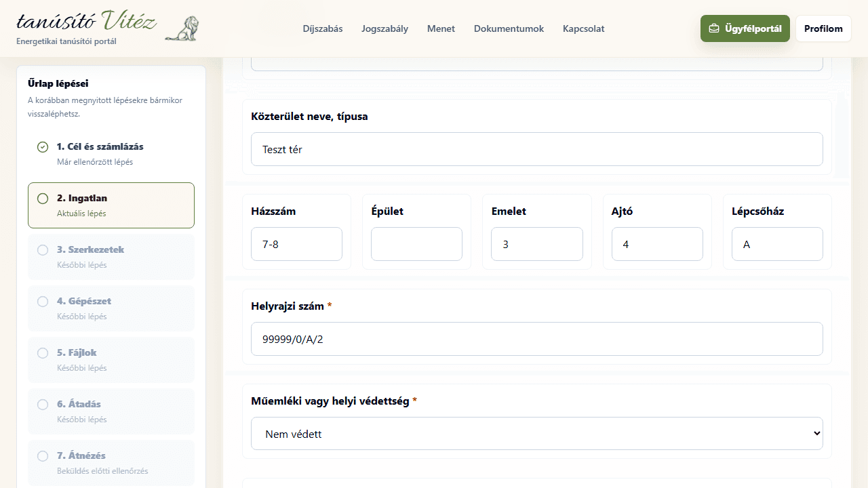This screenshot has width=868, height=488.
Task: Go to the Jogszabály page
Action: coord(385,28)
